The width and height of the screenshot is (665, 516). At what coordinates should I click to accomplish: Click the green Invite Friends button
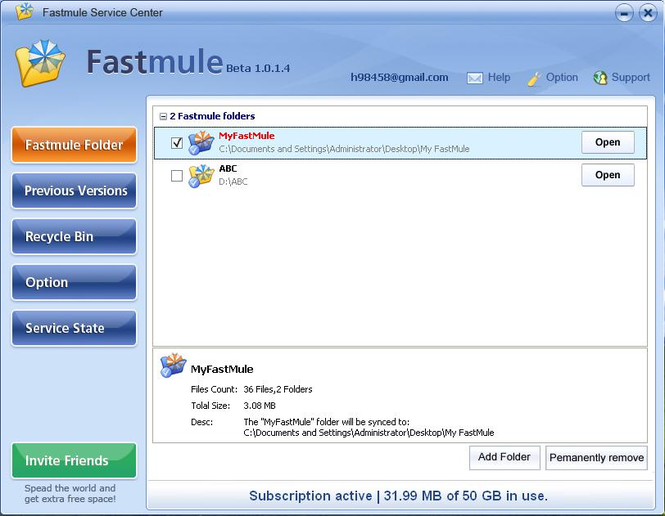point(74,460)
